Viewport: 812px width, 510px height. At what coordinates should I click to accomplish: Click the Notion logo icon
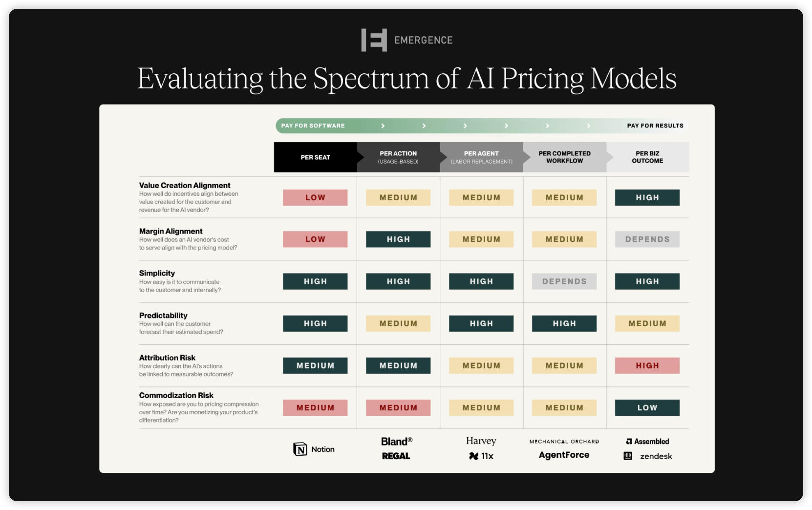(300, 449)
